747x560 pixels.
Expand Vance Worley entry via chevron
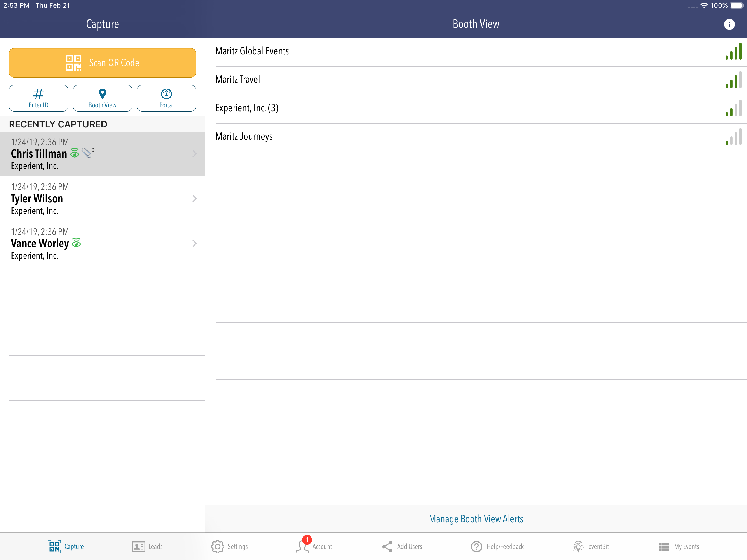pyautogui.click(x=194, y=244)
